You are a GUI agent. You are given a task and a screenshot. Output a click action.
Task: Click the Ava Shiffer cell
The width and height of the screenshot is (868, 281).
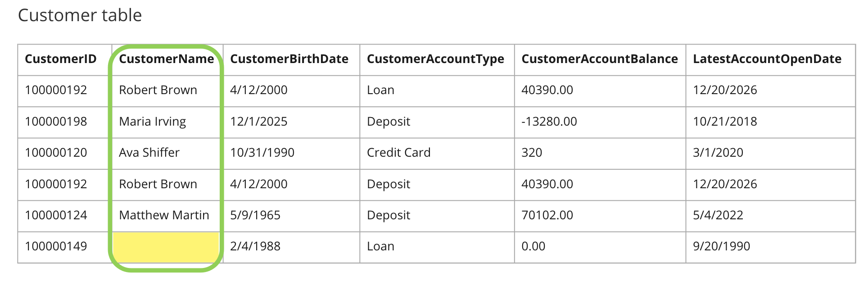(167, 153)
